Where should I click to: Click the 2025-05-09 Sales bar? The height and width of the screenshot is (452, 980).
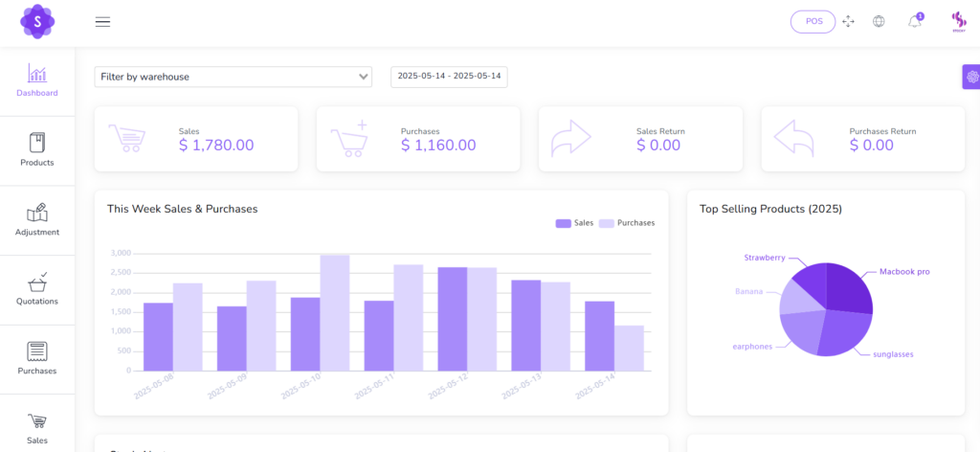click(232, 339)
